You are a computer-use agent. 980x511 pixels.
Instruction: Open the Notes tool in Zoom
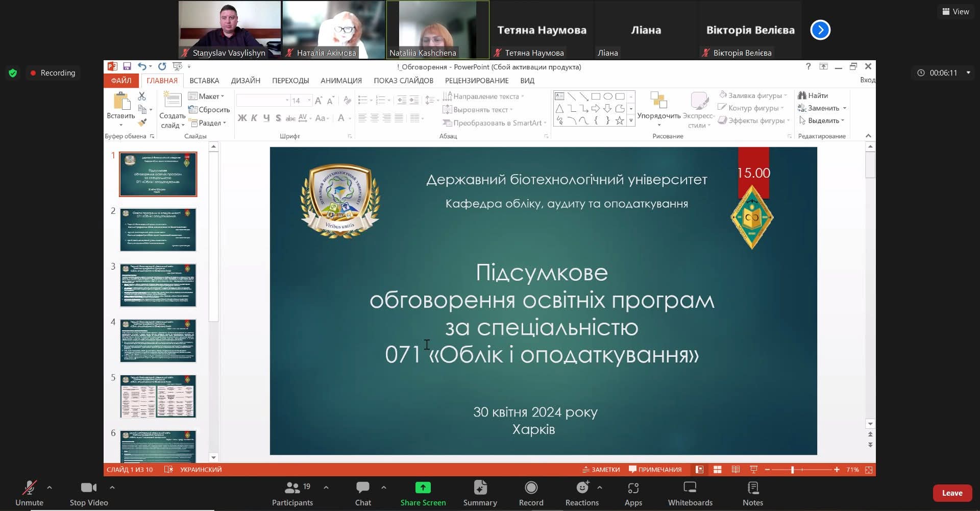point(752,493)
